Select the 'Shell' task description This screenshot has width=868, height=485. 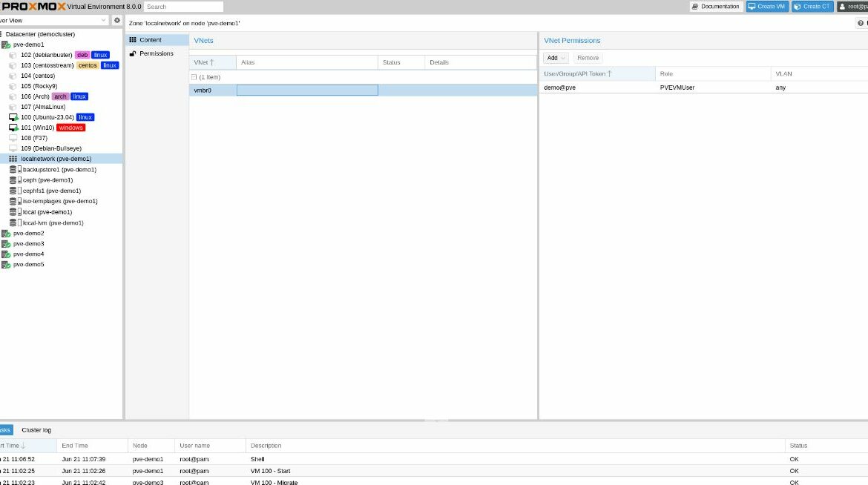pyautogui.click(x=257, y=460)
